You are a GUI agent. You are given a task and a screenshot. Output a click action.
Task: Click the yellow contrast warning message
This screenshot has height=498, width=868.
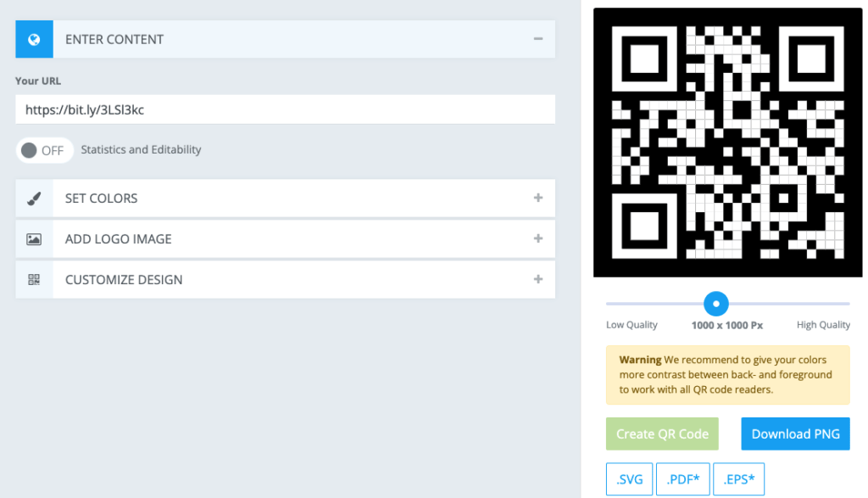tap(727, 375)
